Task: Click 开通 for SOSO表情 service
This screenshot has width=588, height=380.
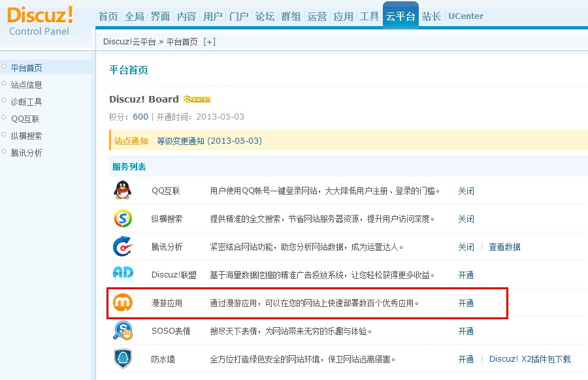Action: click(x=466, y=331)
